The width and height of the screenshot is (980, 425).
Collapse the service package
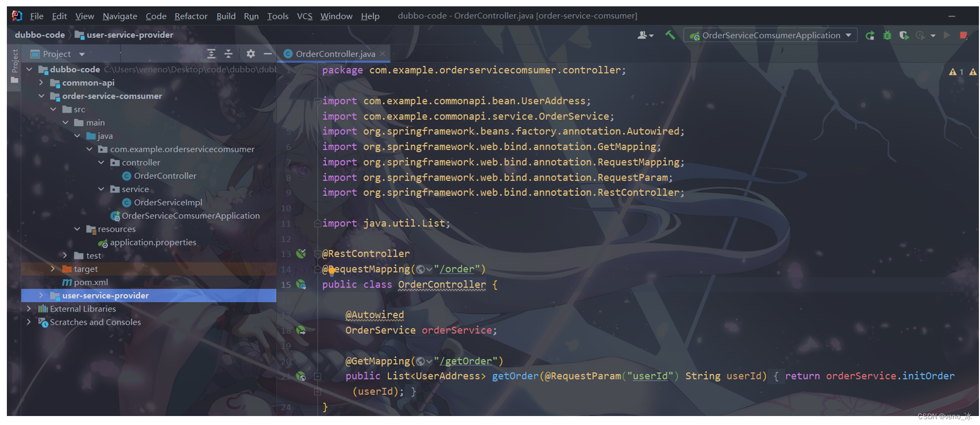click(101, 189)
